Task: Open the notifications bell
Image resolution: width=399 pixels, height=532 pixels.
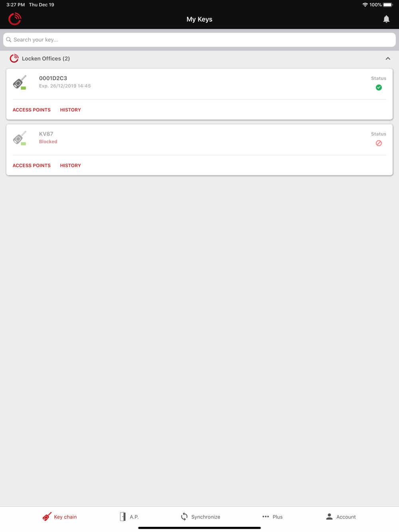Action: click(386, 19)
